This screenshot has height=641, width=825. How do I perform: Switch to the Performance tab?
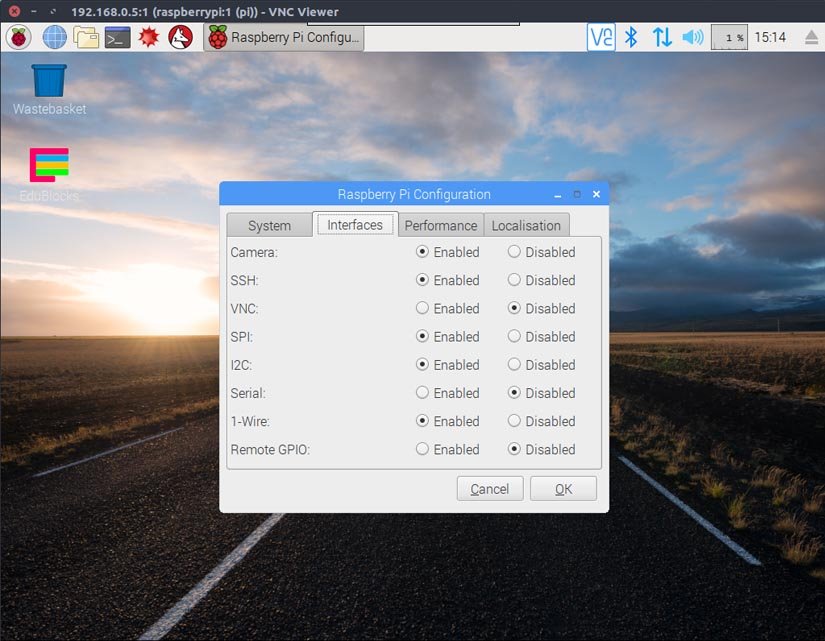(440, 225)
